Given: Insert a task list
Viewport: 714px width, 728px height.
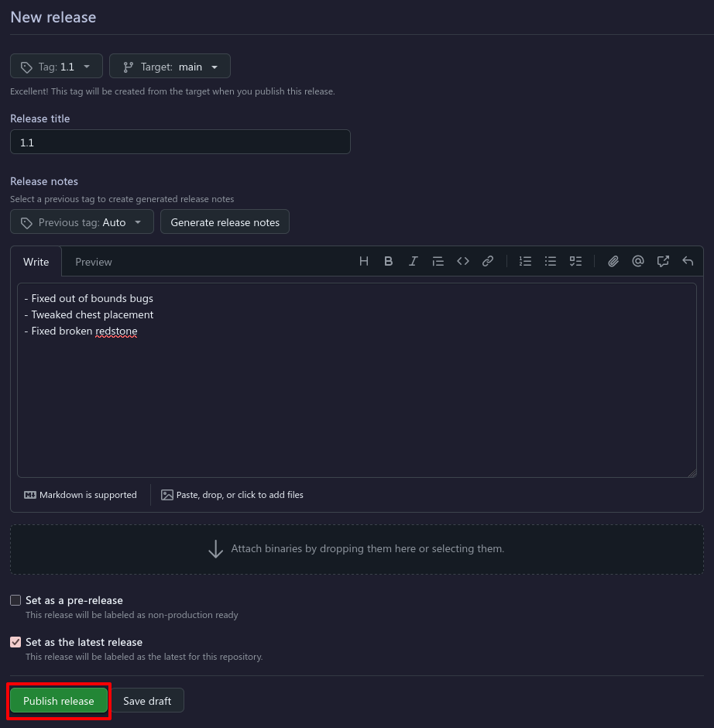Looking at the screenshot, I should click(x=575, y=262).
